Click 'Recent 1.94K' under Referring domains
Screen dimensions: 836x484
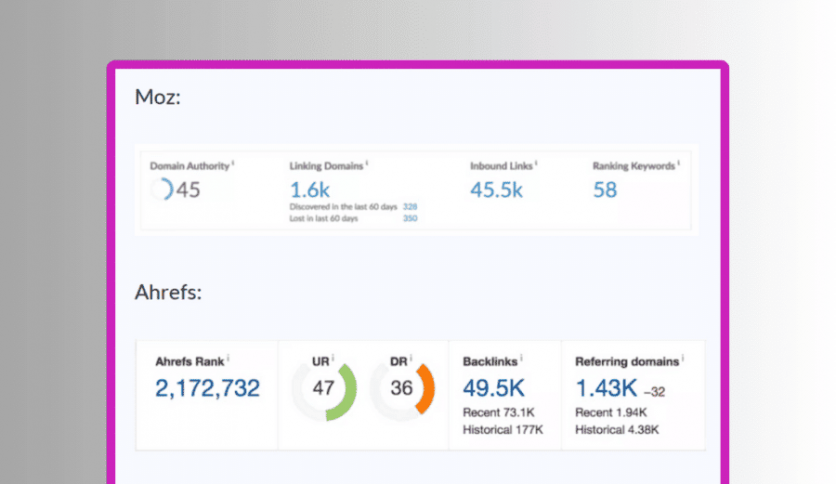click(611, 413)
